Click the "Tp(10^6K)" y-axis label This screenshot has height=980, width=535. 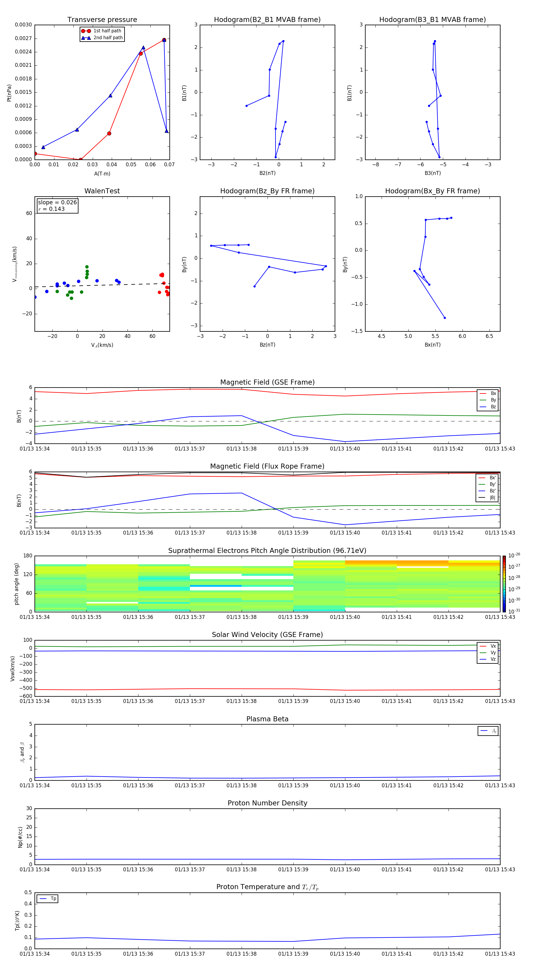[17, 921]
